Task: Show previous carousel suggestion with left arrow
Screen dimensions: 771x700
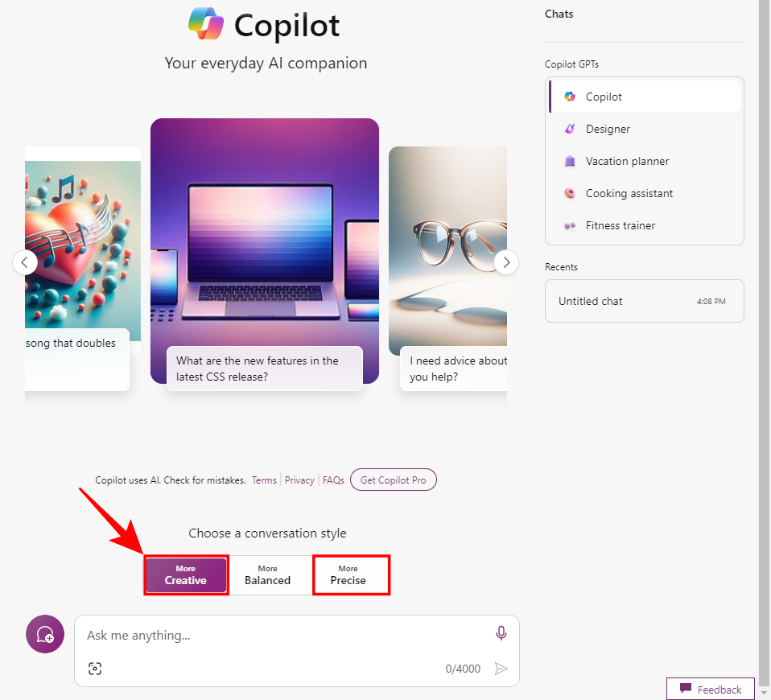Action: point(25,261)
